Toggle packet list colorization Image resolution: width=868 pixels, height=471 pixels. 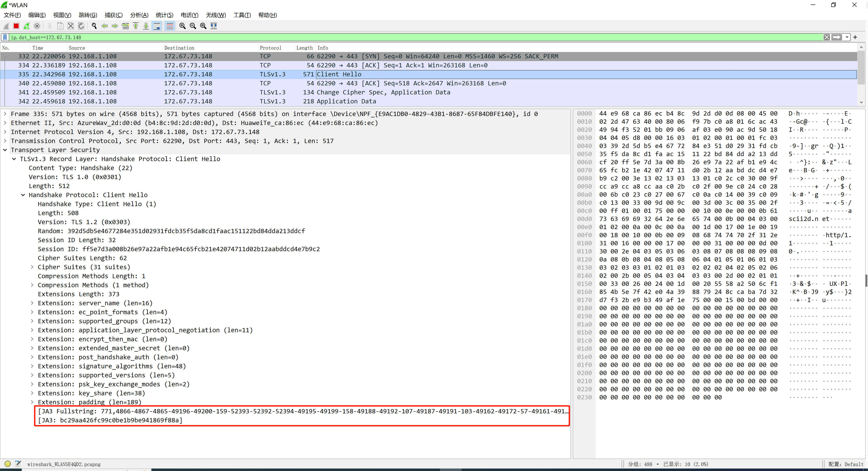170,26
